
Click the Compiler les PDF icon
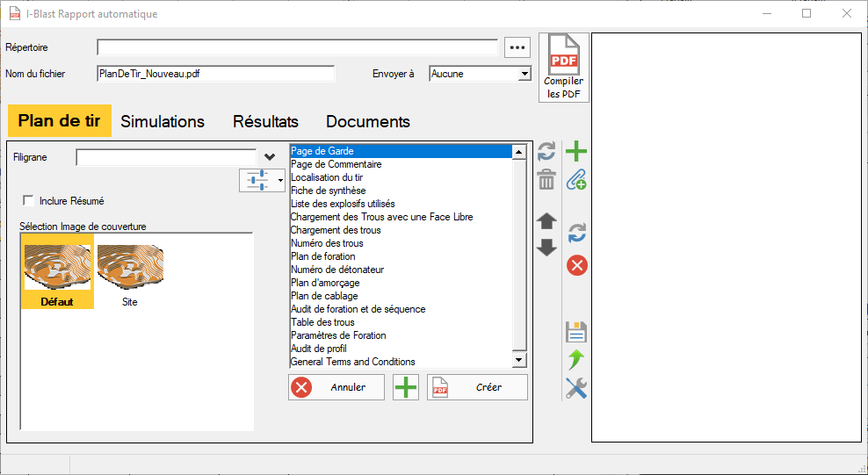tap(563, 67)
